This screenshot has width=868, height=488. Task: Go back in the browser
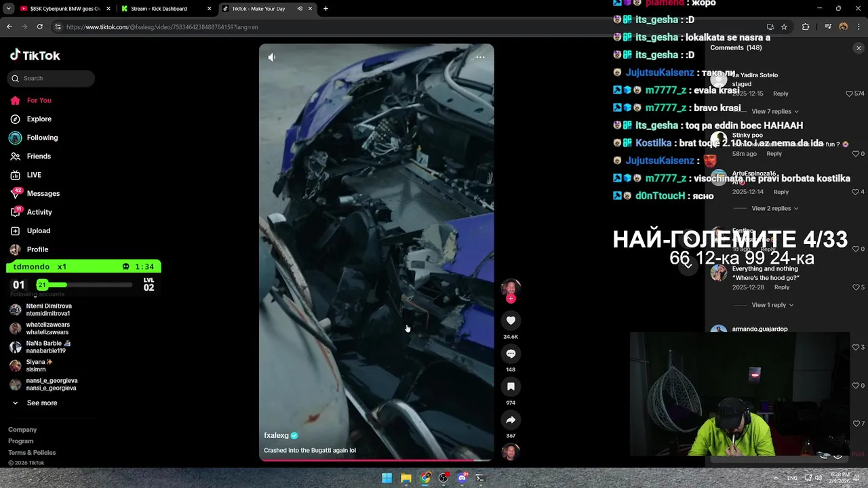[x=9, y=27]
